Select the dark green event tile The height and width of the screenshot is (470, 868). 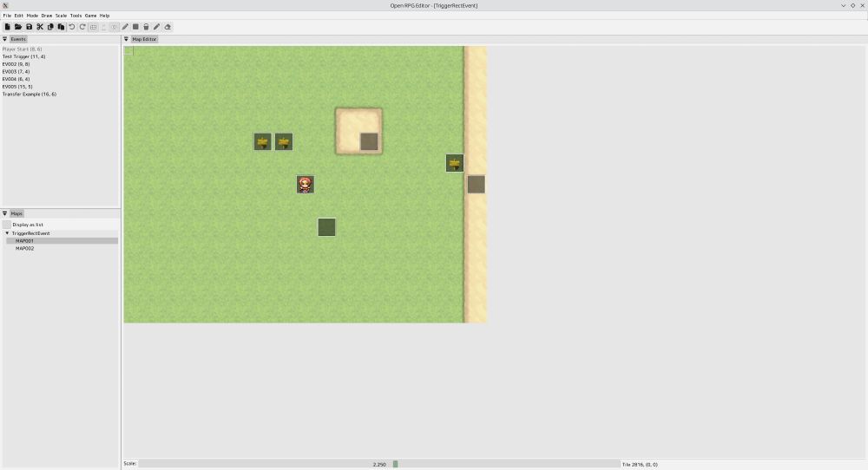click(326, 226)
